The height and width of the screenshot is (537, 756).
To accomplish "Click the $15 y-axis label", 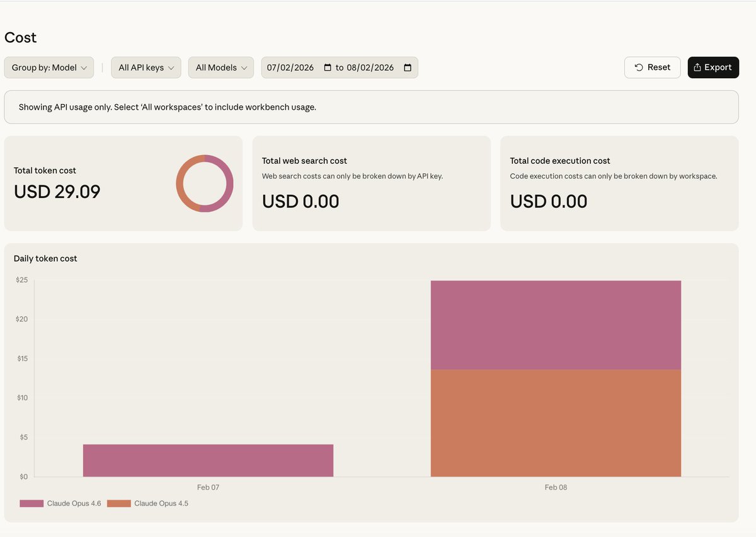I will [22, 359].
